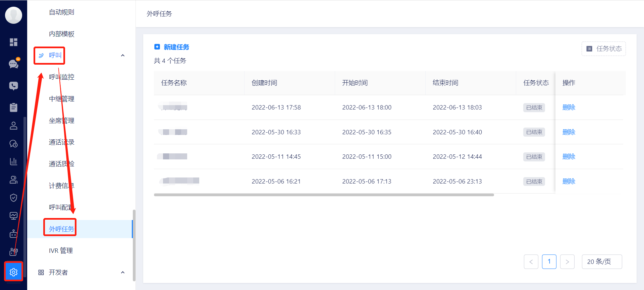Open the 20 条/页 page size dropdown
The width and height of the screenshot is (644, 290).
coord(602,262)
